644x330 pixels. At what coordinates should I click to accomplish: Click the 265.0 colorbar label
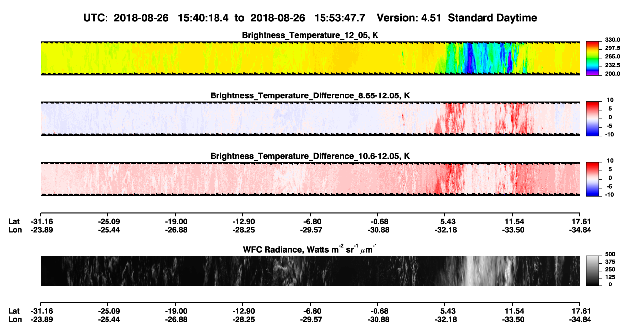click(x=611, y=56)
